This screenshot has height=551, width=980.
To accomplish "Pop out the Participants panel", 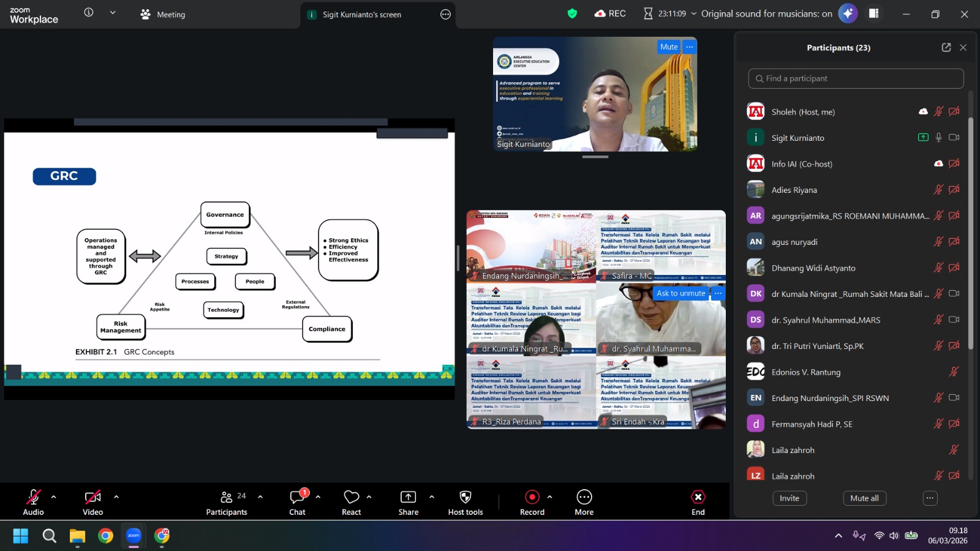I will pyautogui.click(x=946, y=48).
